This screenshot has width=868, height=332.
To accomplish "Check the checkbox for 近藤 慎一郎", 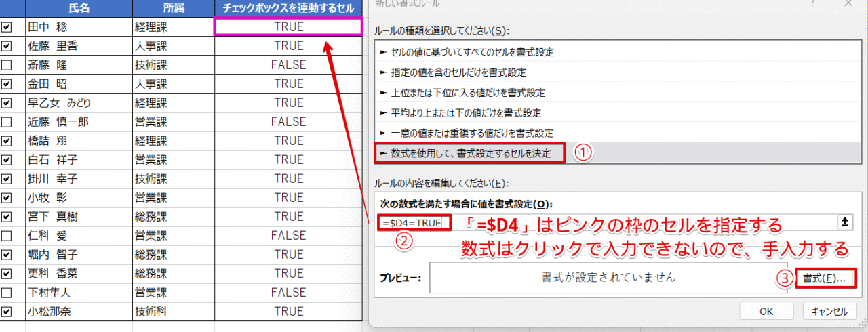I will (x=7, y=123).
